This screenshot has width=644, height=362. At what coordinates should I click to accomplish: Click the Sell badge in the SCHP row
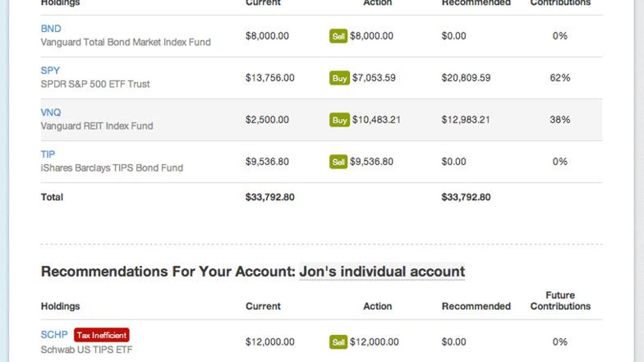pyautogui.click(x=339, y=342)
